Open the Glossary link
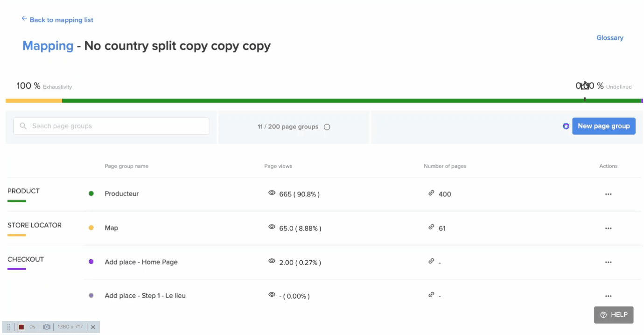Screen dimensions: 644x335 610,38
